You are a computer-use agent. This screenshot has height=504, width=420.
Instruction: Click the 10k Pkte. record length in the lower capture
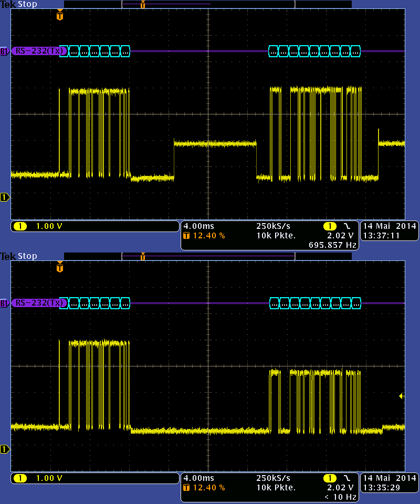tap(276, 488)
